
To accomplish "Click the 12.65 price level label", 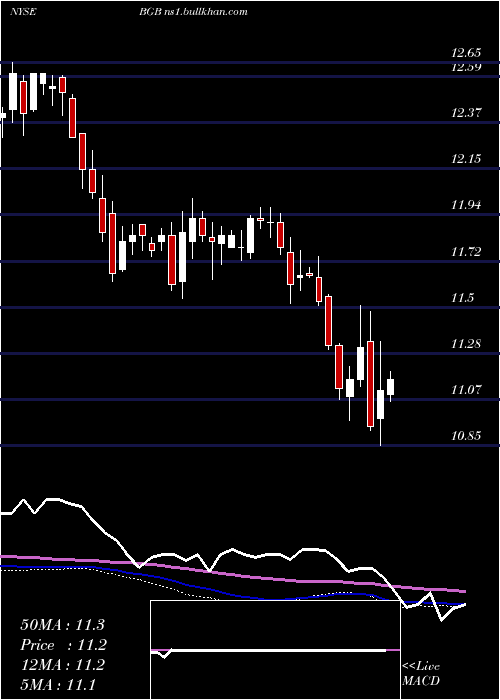I will click(x=466, y=54).
